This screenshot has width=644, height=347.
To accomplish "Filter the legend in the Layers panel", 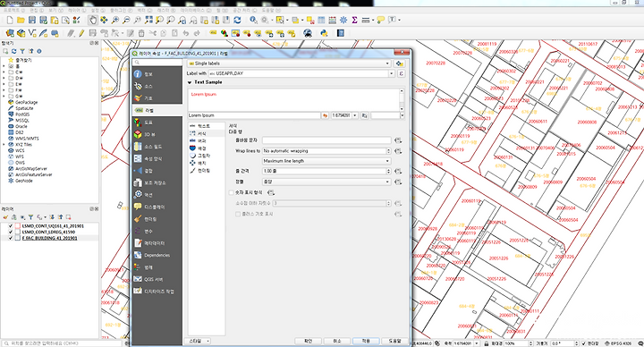I will coord(30,216).
